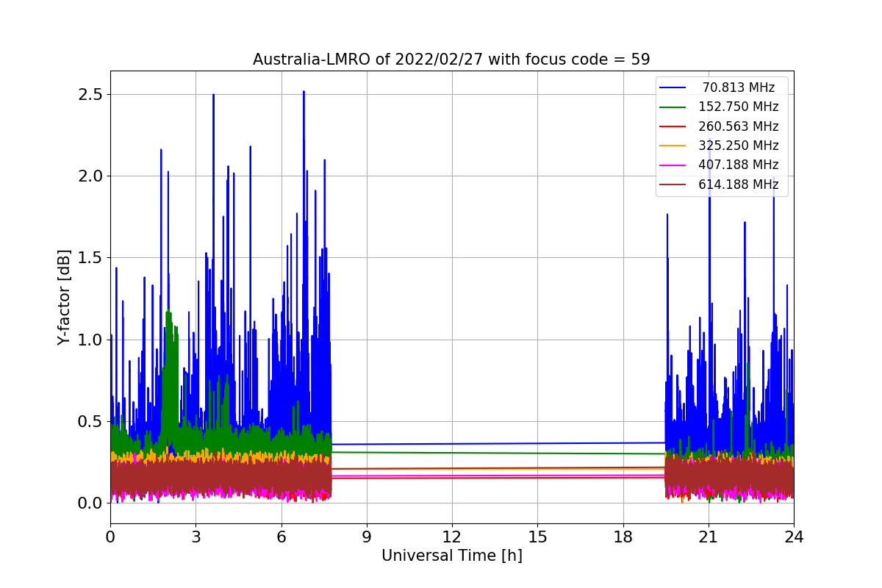Click the green line sample in legend
The height and width of the screenshot is (588, 882).
(x=673, y=107)
